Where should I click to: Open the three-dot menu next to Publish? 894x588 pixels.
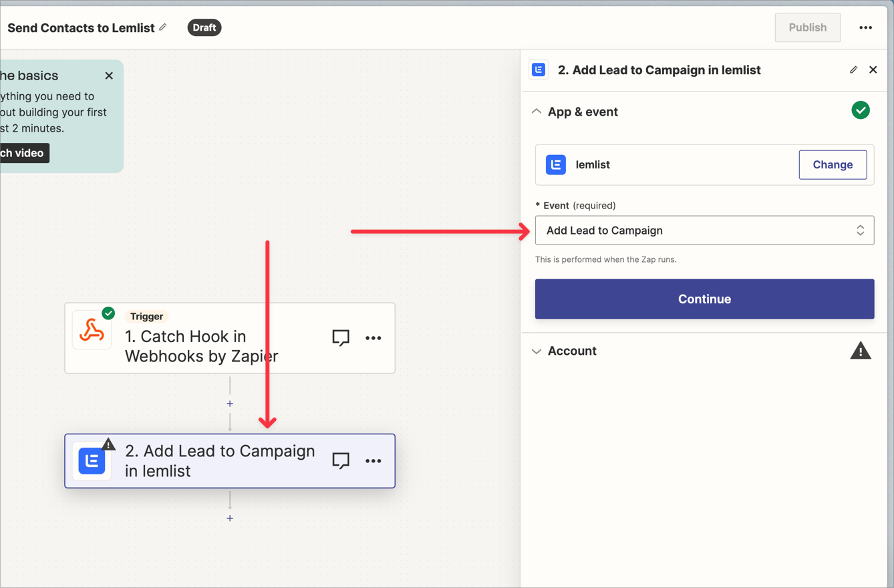click(865, 27)
